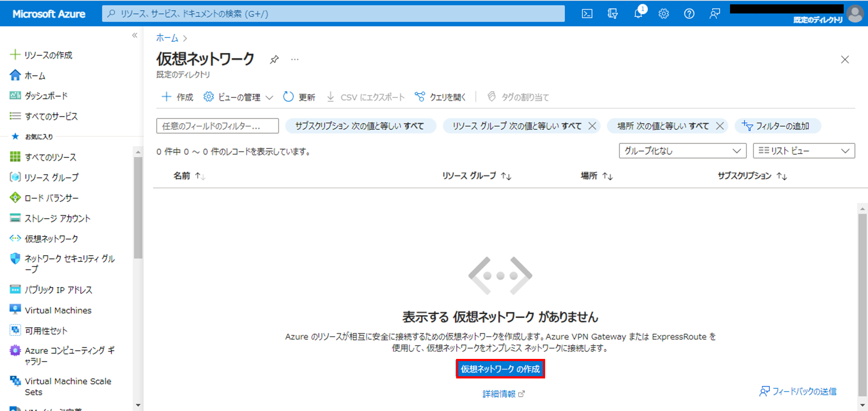Click sidebar scrollbar up arrow

pyautogui.click(x=138, y=152)
